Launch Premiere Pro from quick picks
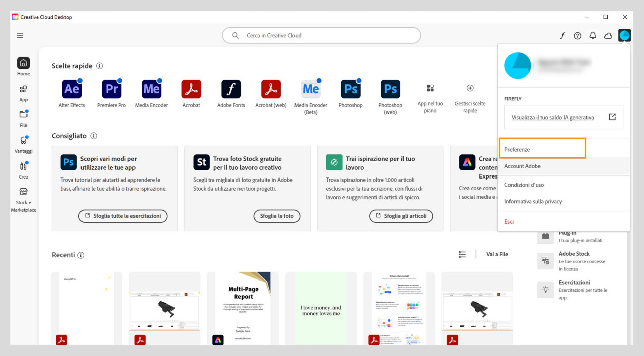 pos(111,89)
